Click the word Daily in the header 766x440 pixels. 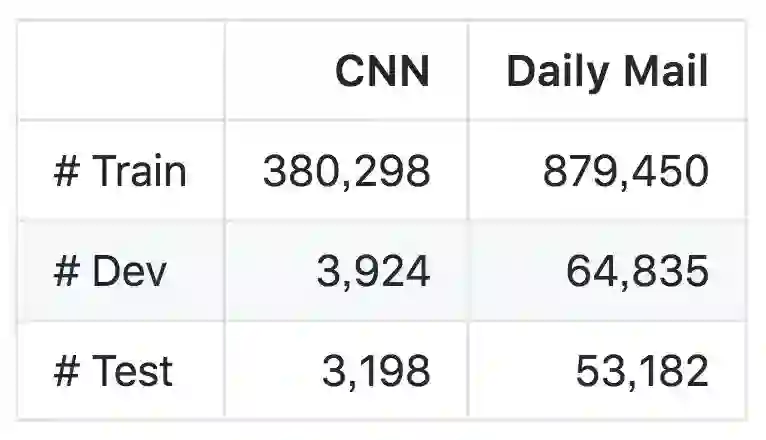(x=555, y=72)
